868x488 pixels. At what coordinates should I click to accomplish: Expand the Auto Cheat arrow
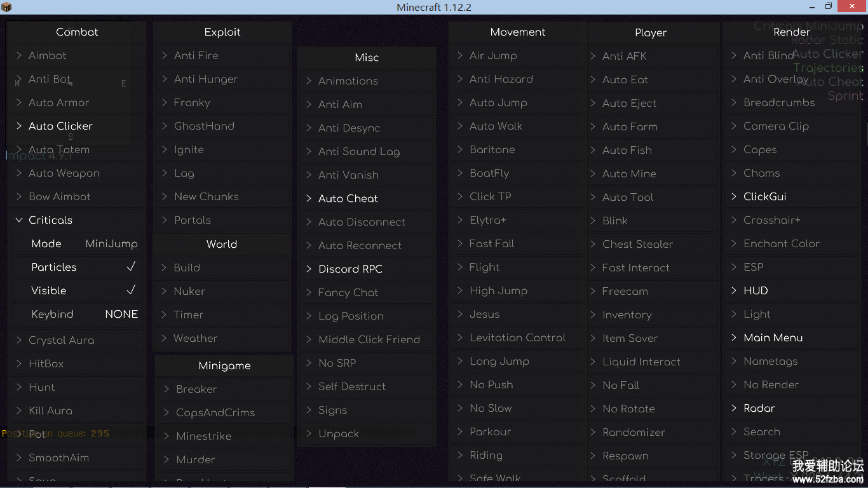click(309, 198)
